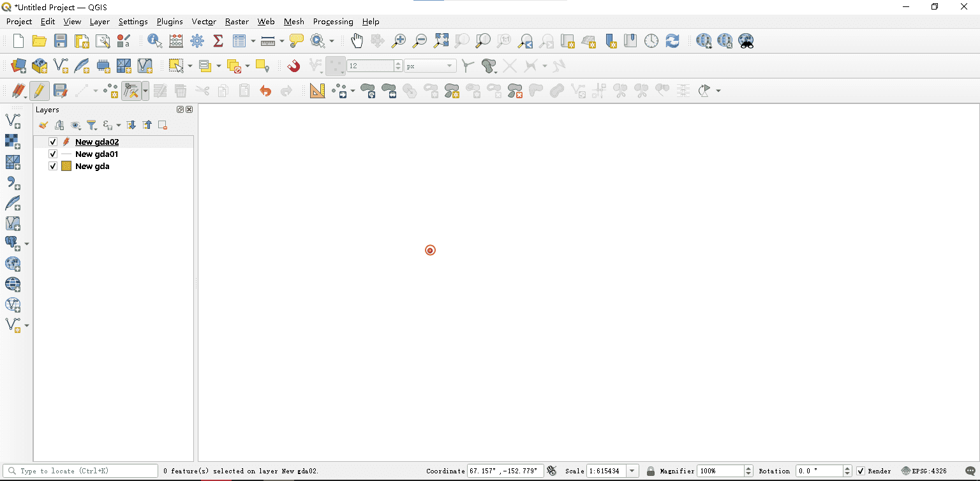The width and height of the screenshot is (980, 481).
Task: Select the New gda01 layer name
Action: [96, 154]
